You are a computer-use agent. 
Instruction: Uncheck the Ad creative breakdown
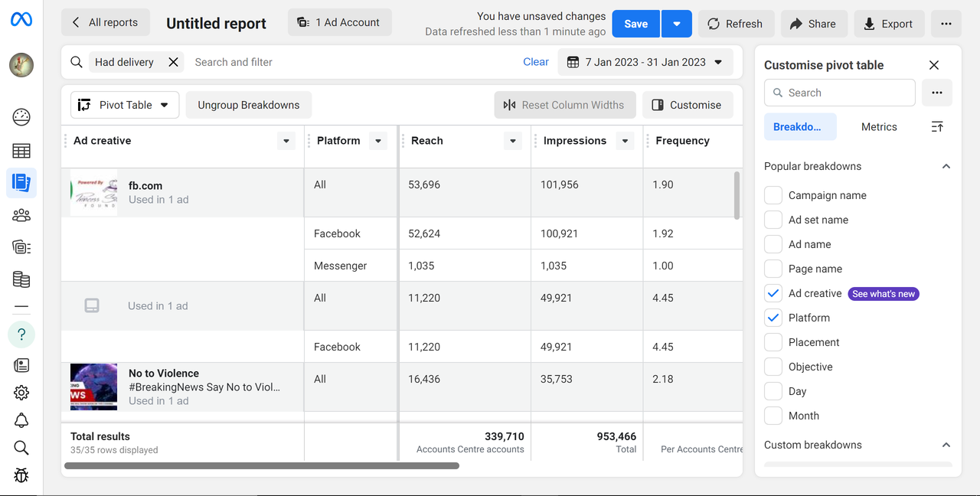(773, 293)
